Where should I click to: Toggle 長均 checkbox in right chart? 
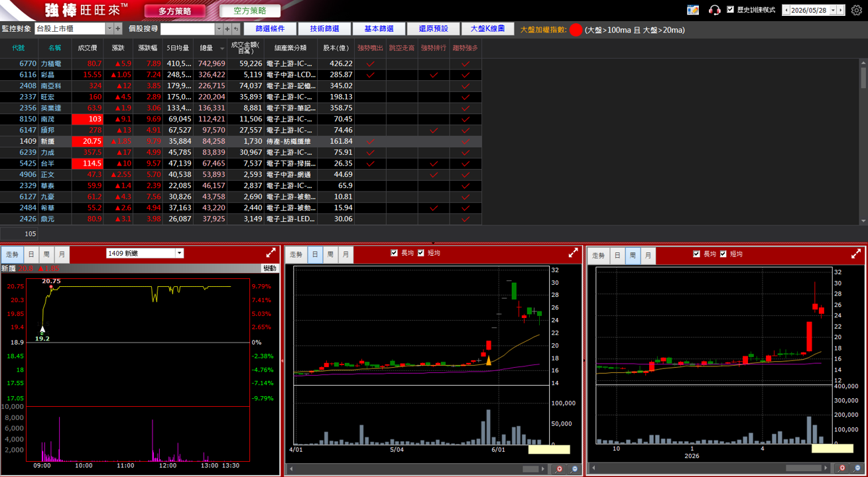coord(696,254)
